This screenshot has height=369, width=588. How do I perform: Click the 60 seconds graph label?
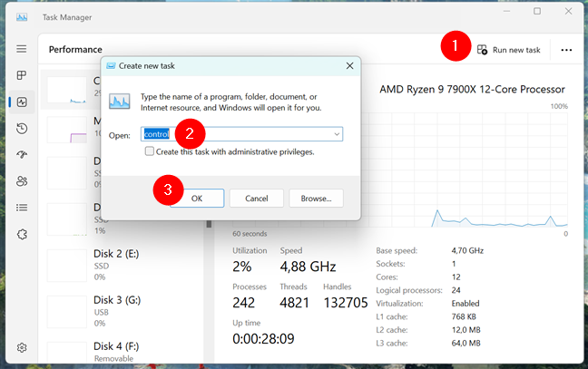pos(250,234)
